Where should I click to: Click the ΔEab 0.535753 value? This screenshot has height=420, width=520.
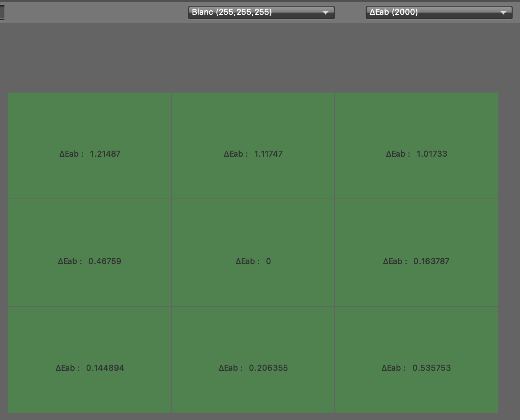pyautogui.click(x=432, y=368)
